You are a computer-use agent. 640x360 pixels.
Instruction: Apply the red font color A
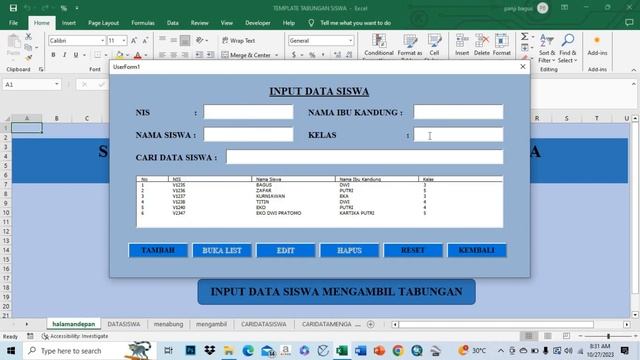[x=138, y=55]
